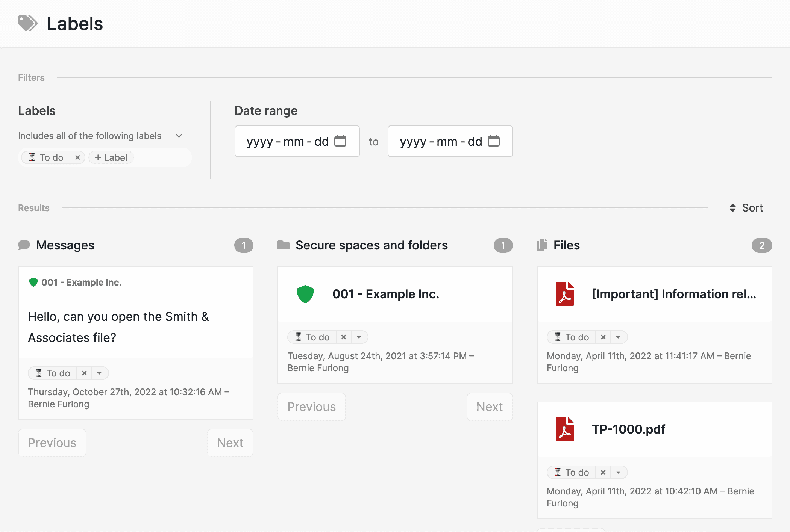Expand label dropdown on TP-1000.pdf card

(618, 472)
